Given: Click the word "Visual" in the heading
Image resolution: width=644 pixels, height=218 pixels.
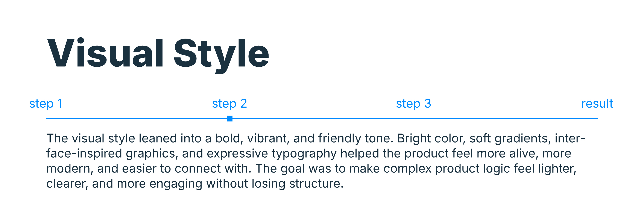Looking at the screenshot, I should coord(105,53).
